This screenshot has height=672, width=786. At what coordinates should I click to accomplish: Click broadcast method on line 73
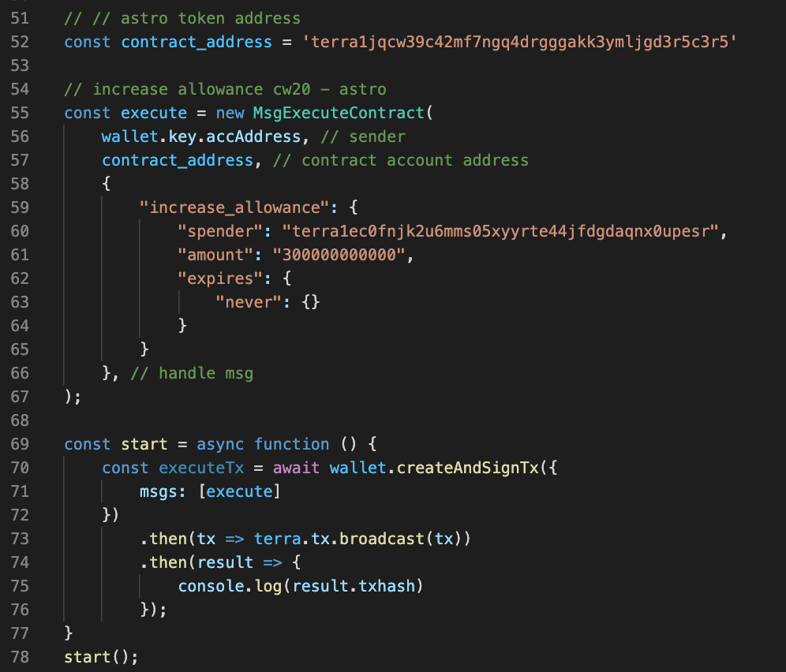tap(382, 539)
